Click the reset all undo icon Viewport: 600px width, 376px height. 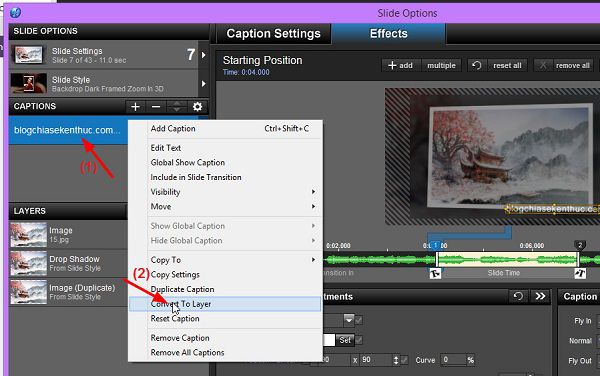coord(476,65)
